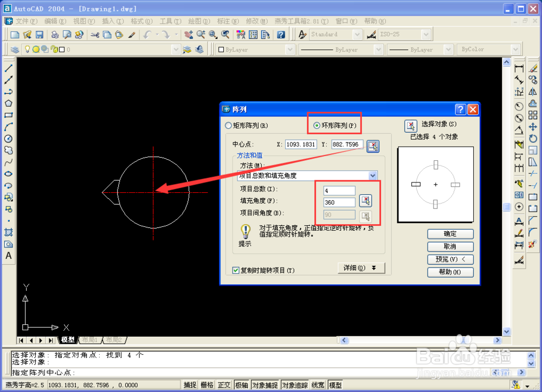The image size is (542, 392).
Task: Select the multiline Text tool A
Action: 9,256
